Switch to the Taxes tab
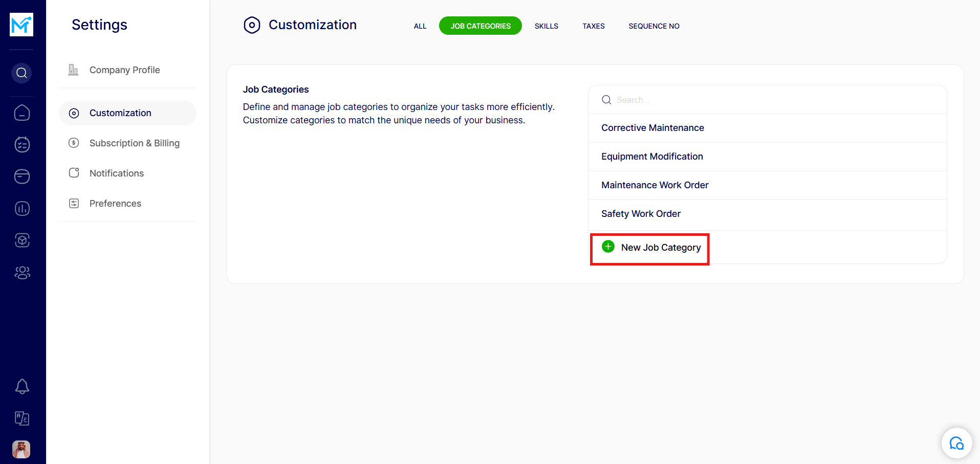Screen dimensions: 980x464 (x=593, y=26)
